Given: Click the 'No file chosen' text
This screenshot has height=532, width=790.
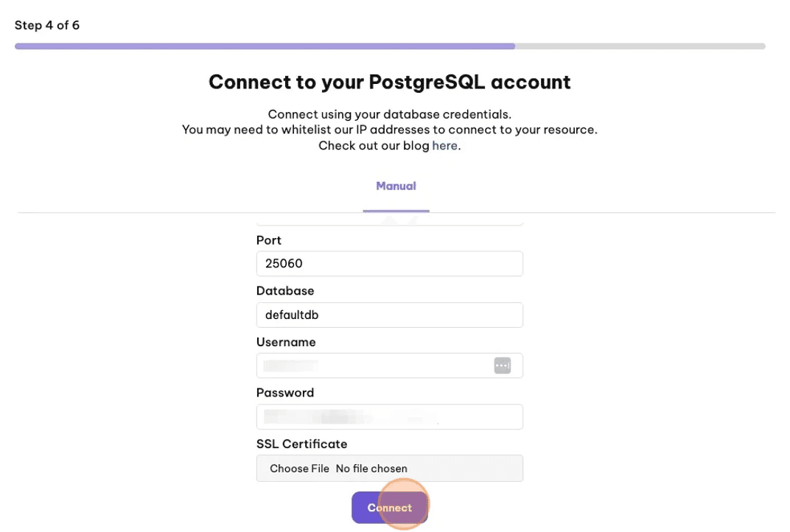Looking at the screenshot, I should 371,469.
